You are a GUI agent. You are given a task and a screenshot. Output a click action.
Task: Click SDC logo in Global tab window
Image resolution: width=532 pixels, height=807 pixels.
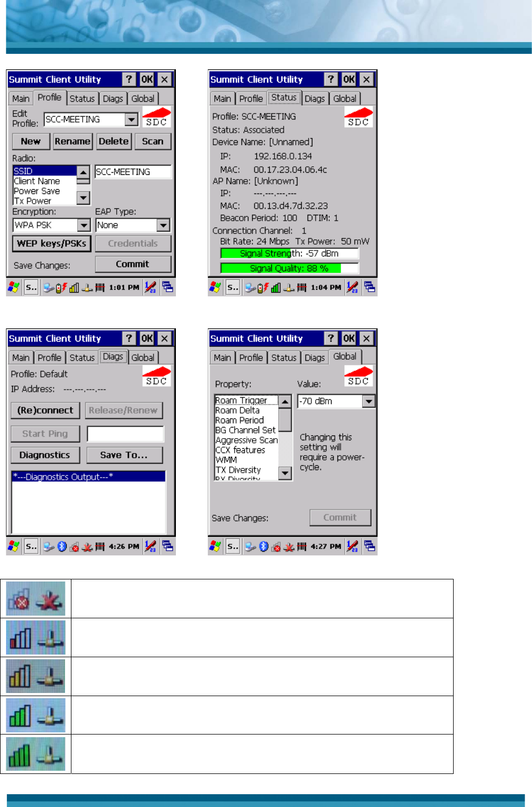[358, 376]
